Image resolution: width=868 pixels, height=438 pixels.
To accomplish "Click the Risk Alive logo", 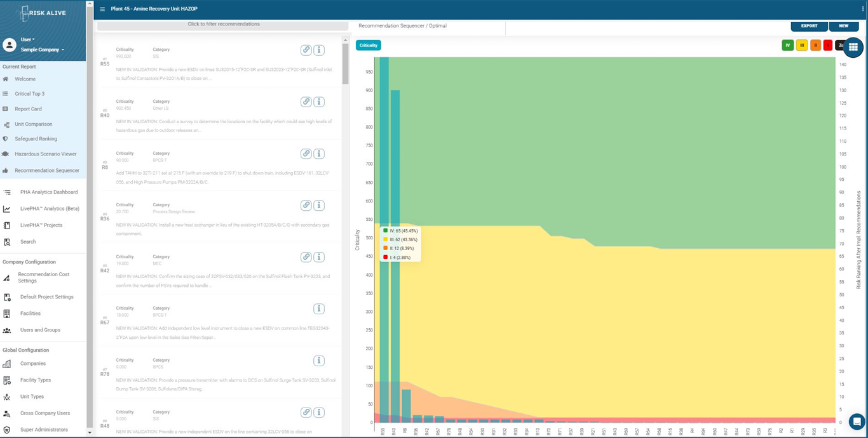I will coord(43,12).
